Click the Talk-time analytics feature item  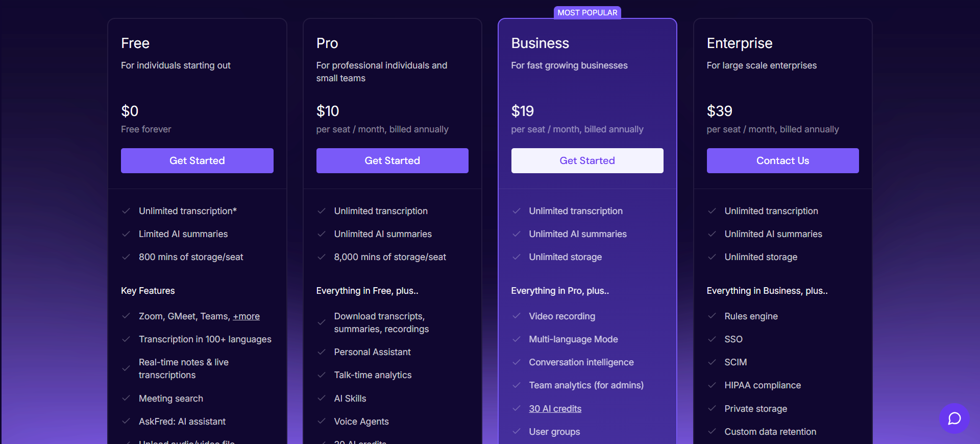373,375
